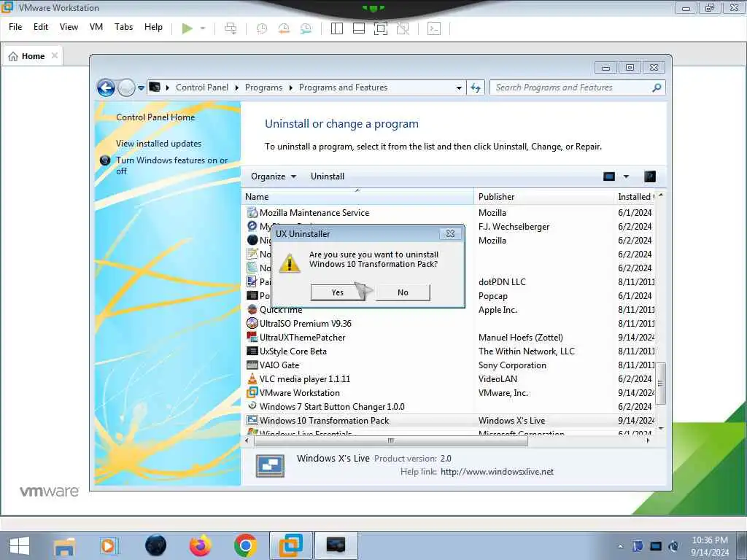Click the forward navigation arrow button

(126, 87)
